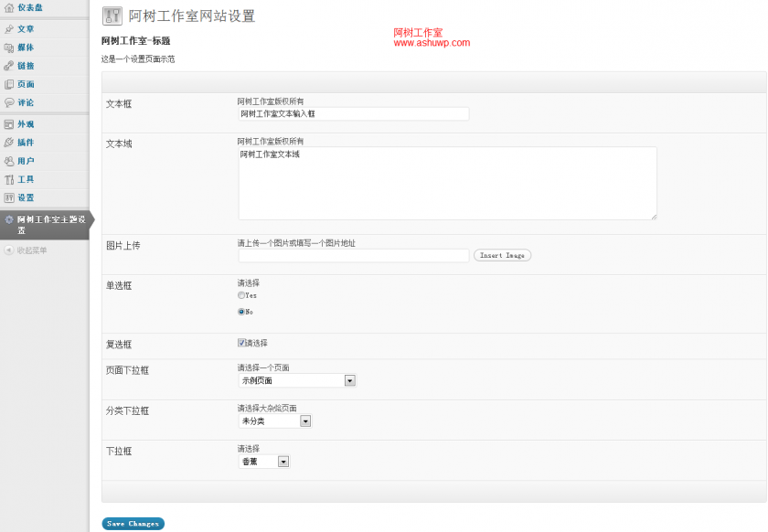Open the 香蕉 dropdown

[264, 462]
